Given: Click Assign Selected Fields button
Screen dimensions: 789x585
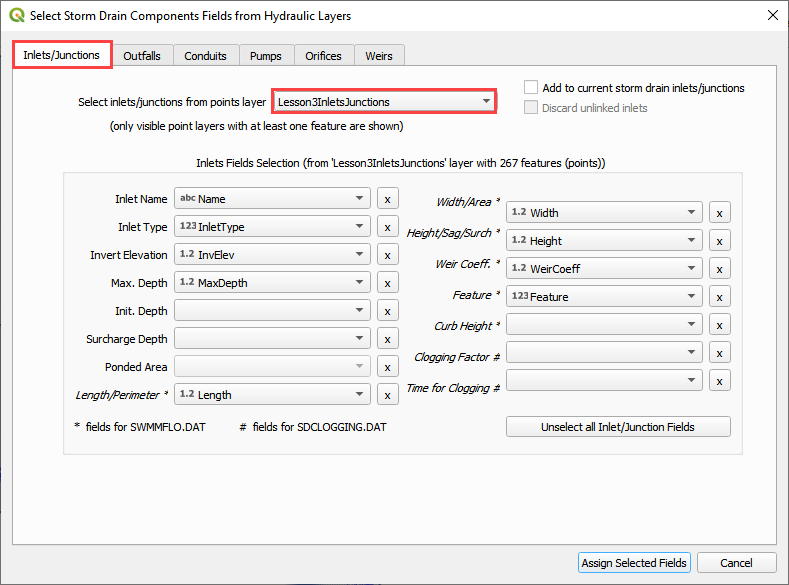Looking at the screenshot, I should coord(634,563).
